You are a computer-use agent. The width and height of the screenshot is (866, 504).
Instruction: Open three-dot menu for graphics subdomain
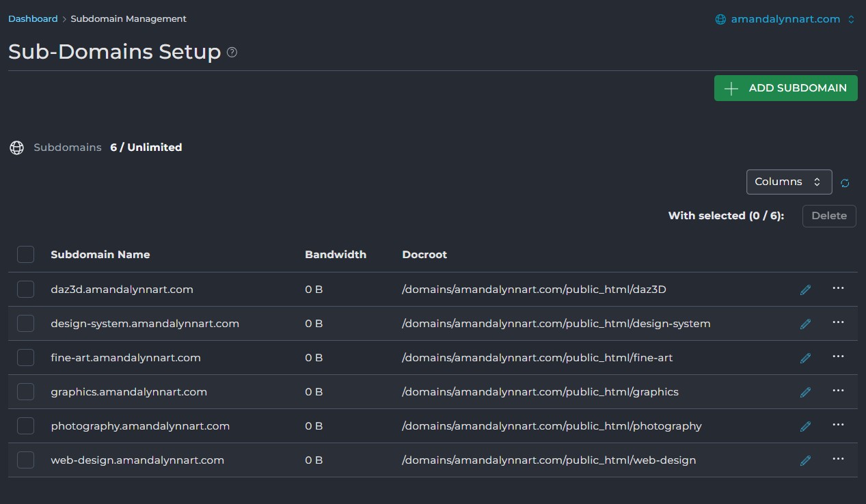(838, 391)
